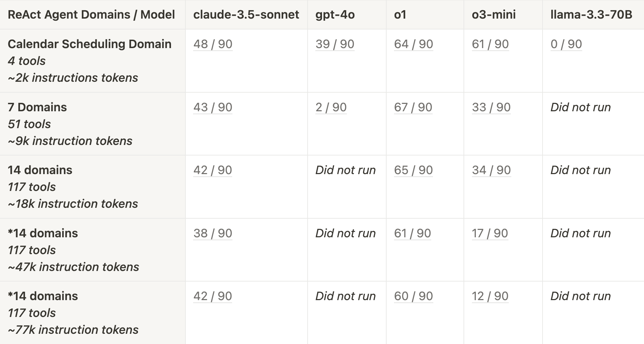Open o3-mini 7 Domains score 33 / 90
Image resolution: width=644 pixels, height=344 pixels.
pyautogui.click(x=491, y=107)
